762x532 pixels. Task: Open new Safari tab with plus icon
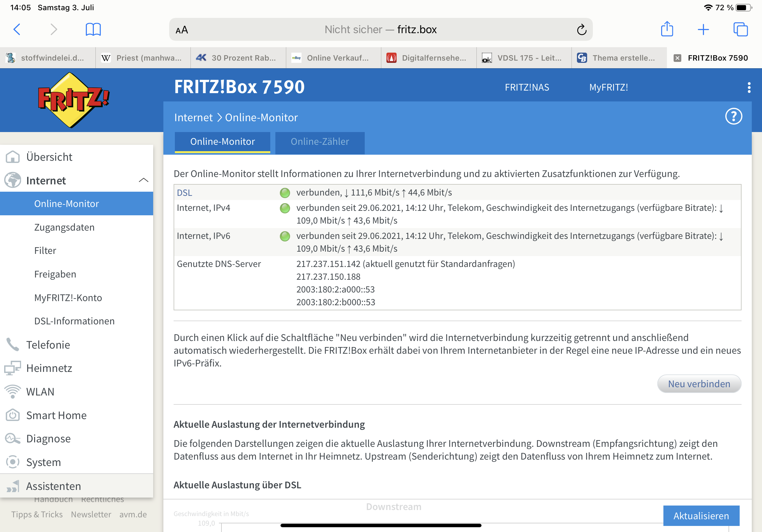click(703, 30)
